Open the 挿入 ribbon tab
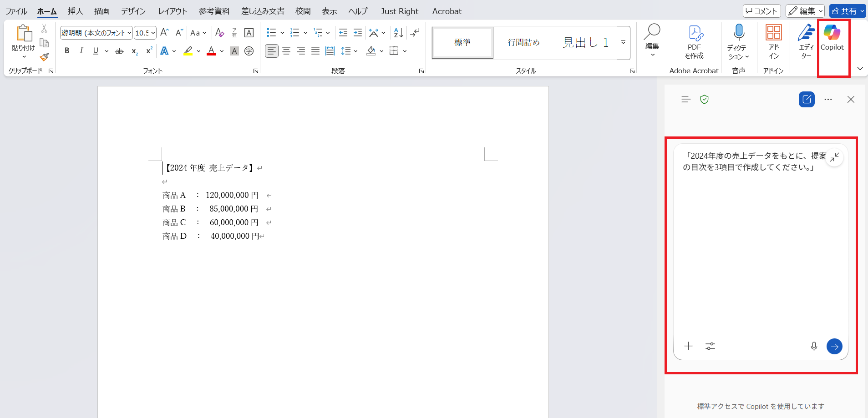Viewport: 868px width, 418px height. [75, 11]
